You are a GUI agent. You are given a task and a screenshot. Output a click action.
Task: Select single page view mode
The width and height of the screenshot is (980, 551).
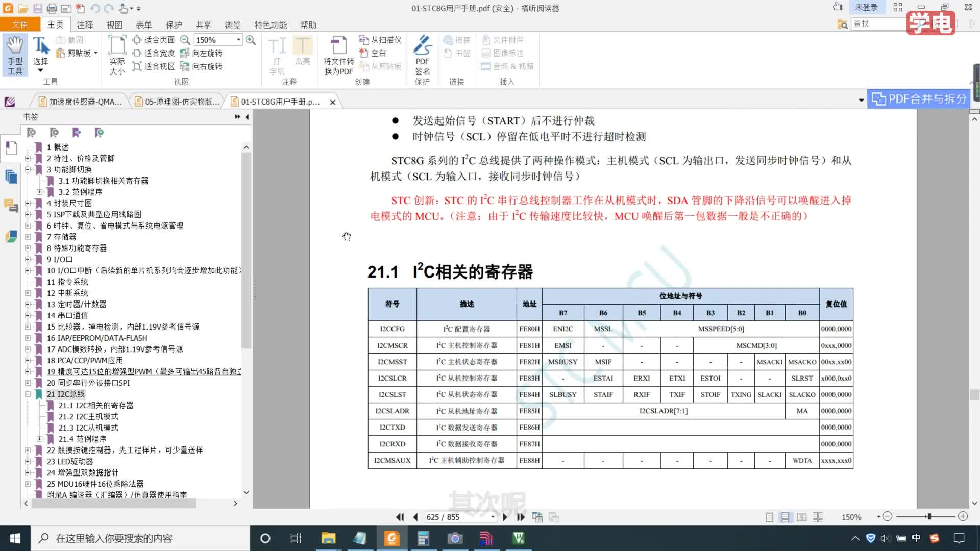coord(769,517)
